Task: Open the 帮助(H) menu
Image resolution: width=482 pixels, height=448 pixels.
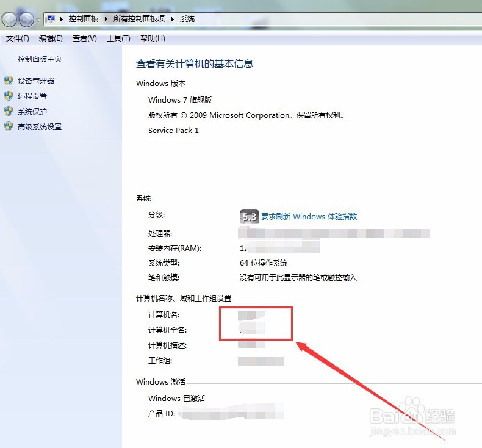Action: pos(153,38)
